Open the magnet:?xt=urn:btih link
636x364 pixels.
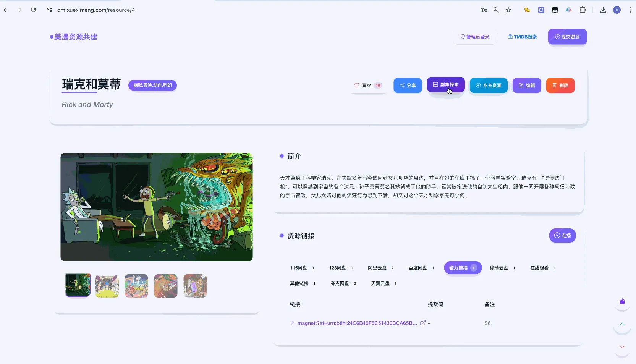point(357,323)
